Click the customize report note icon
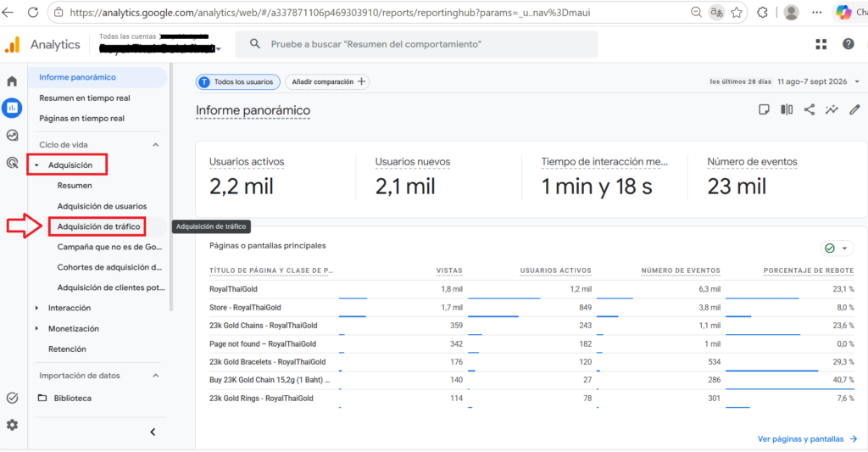 click(x=764, y=109)
